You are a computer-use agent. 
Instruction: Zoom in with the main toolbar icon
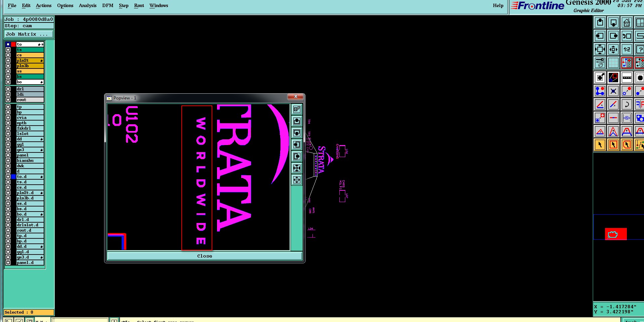[600, 49]
